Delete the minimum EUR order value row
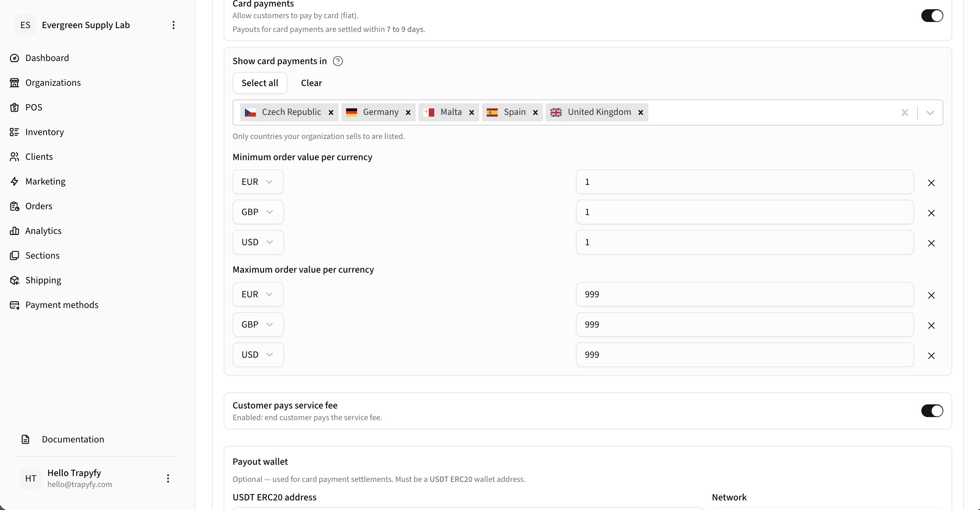Image resolution: width=980 pixels, height=510 pixels. [931, 183]
